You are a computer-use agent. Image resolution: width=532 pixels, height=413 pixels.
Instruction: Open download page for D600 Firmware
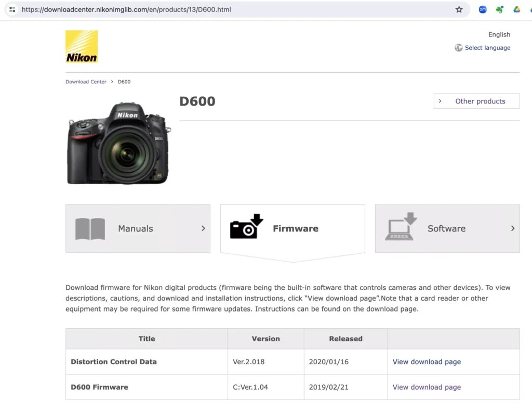click(x=427, y=387)
